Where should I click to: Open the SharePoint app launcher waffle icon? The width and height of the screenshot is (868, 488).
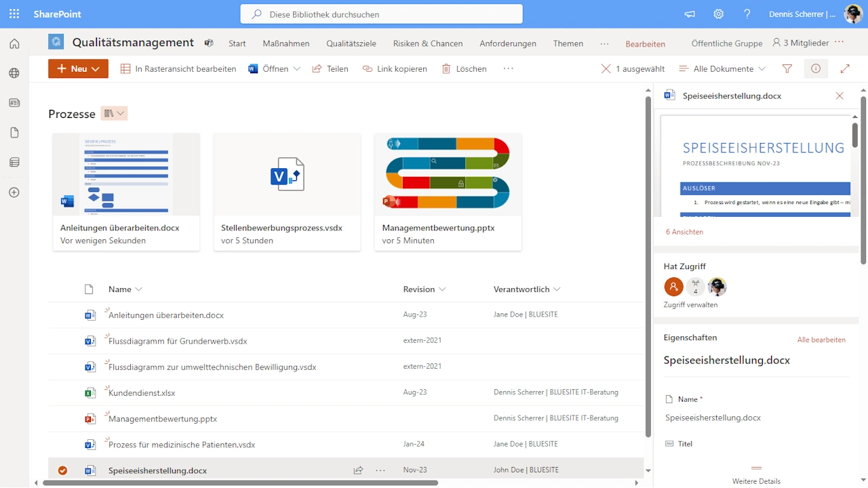pos(14,14)
